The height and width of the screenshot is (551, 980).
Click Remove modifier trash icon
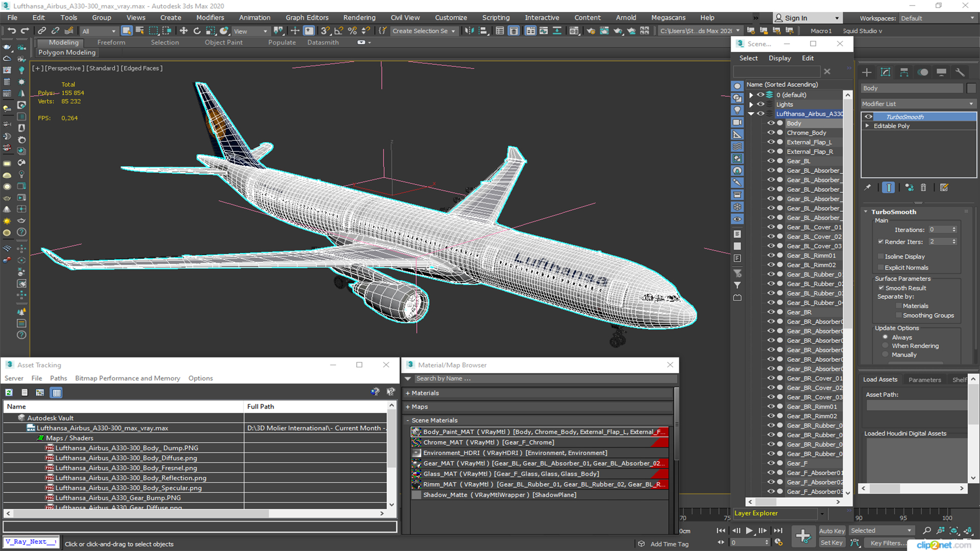coord(923,188)
